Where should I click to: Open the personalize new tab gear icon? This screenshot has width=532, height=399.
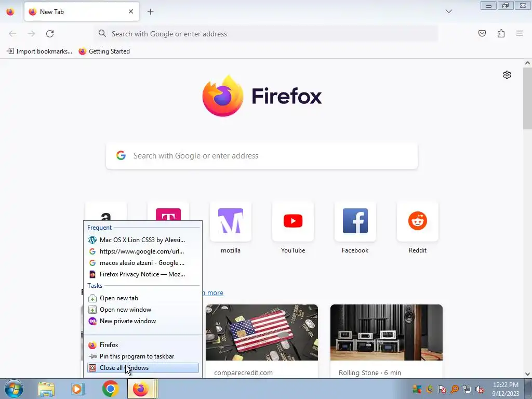click(x=507, y=75)
